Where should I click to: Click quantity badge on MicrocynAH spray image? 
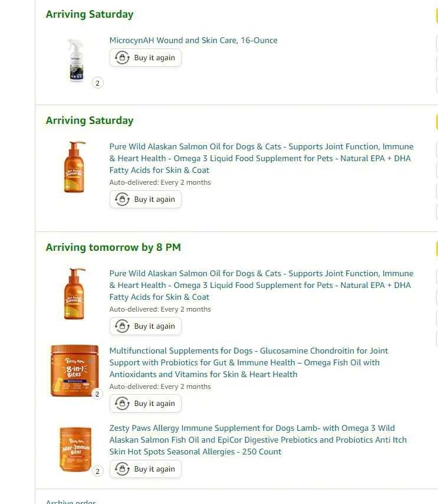[x=98, y=83]
